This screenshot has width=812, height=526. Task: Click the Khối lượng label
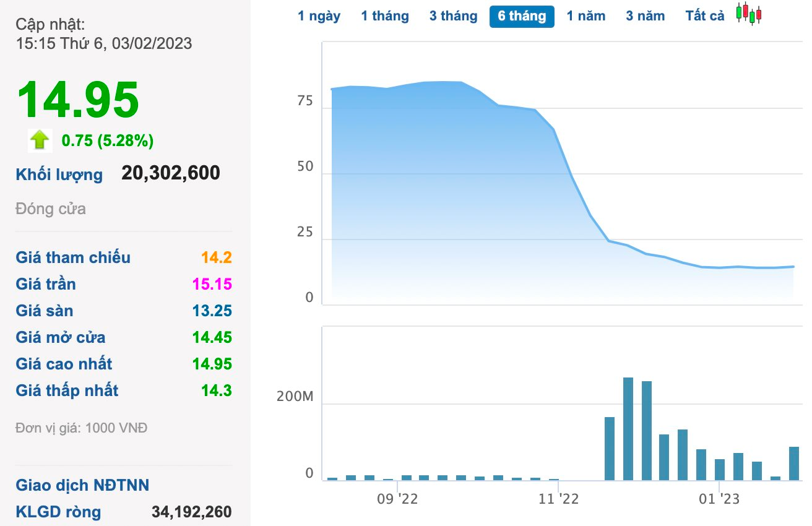click(59, 175)
